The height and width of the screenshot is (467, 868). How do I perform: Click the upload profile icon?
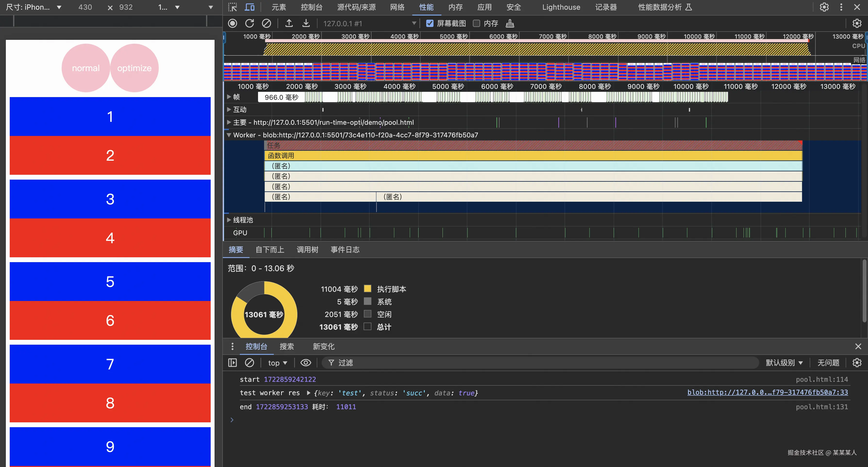[289, 23]
